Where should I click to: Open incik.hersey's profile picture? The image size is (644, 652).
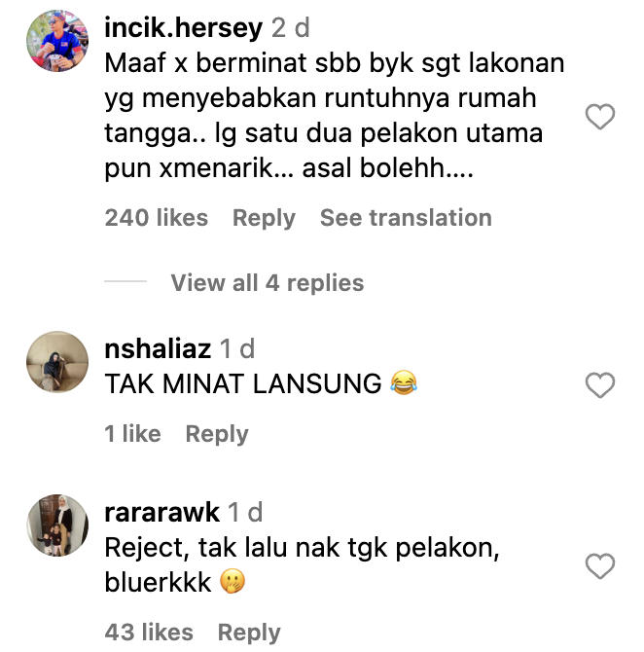point(57,40)
